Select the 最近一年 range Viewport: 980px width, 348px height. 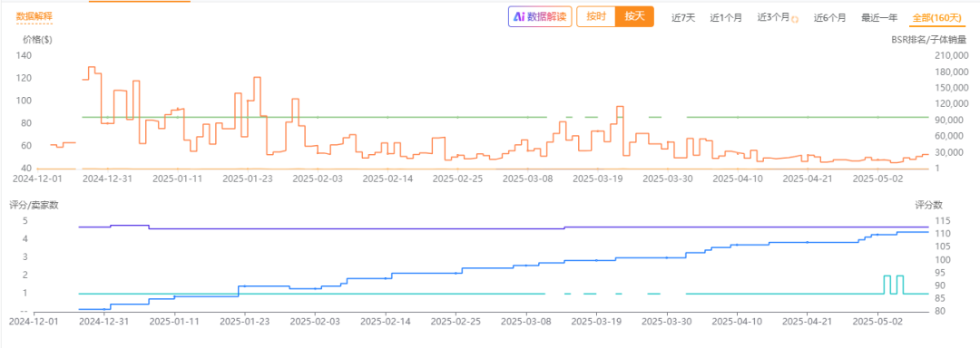pos(879,17)
